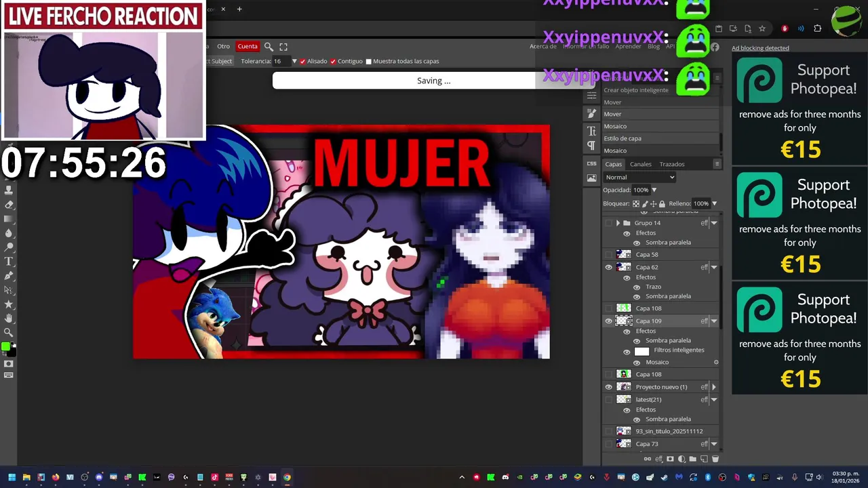
Task: Hide the Capa 109 layer
Action: pos(608,321)
